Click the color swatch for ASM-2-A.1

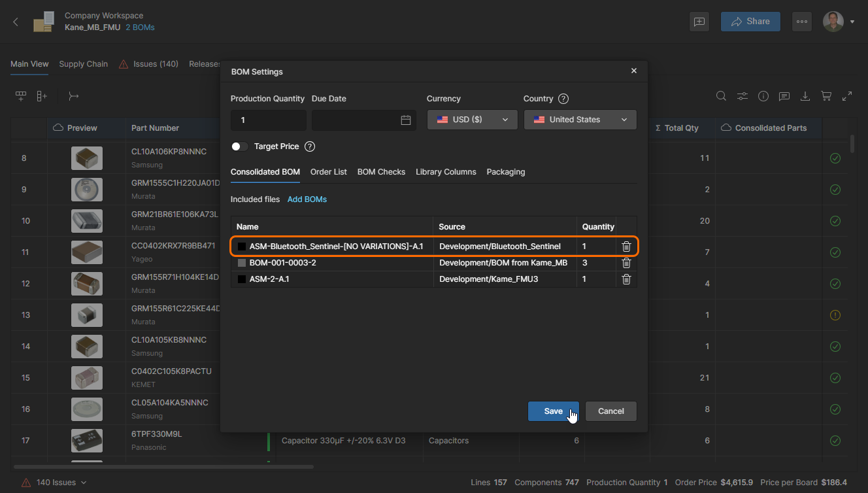click(242, 279)
